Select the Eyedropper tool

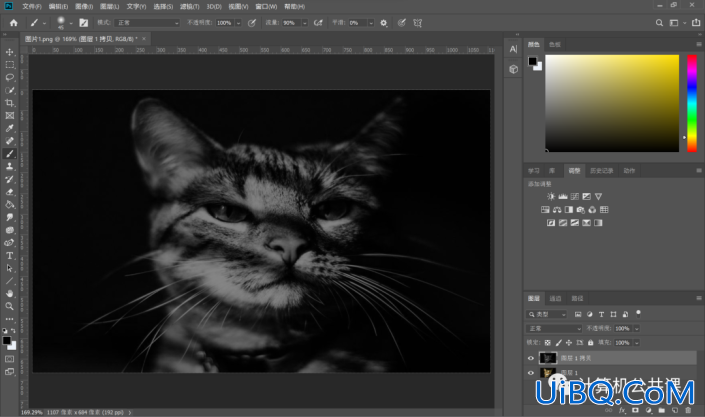9,128
